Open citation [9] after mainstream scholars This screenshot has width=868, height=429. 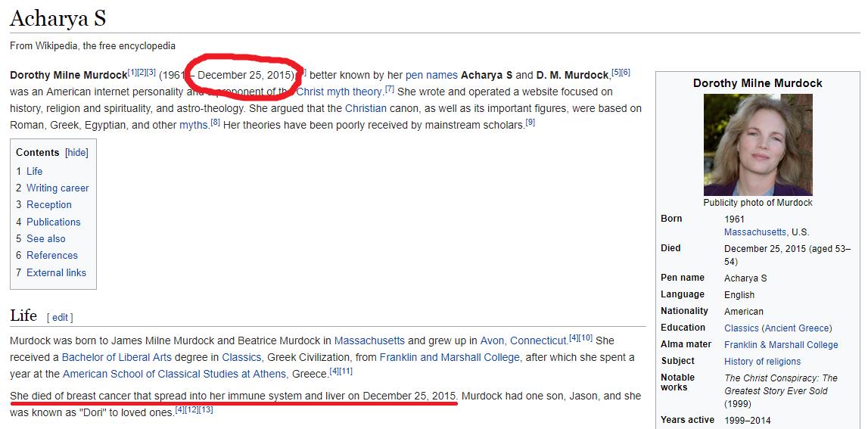[530, 123]
